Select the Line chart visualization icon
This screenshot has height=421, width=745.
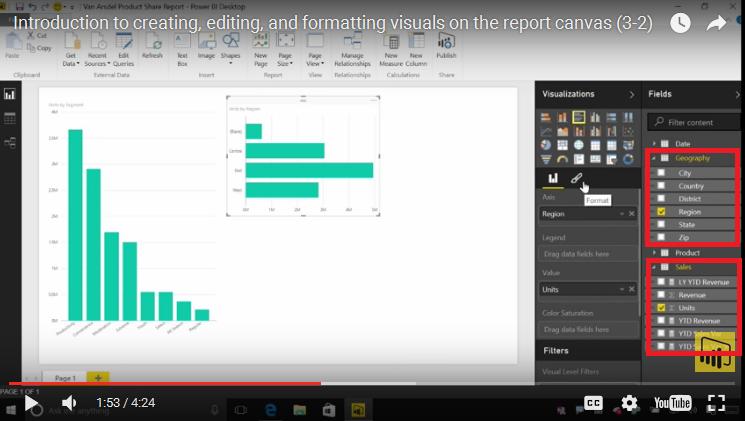tap(546, 131)
